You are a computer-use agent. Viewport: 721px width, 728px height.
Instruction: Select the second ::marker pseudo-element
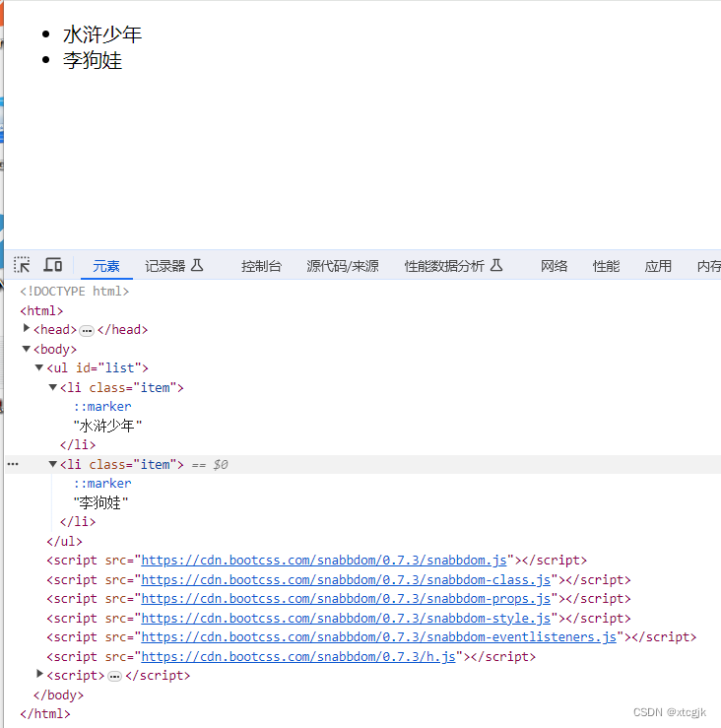102,484
